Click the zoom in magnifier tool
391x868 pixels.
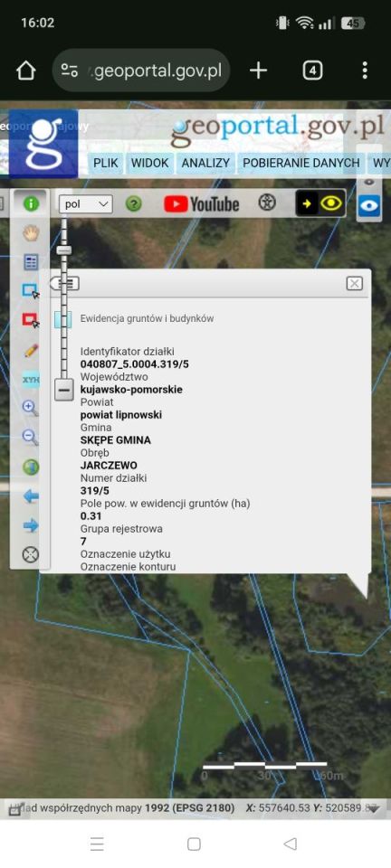[x=31, y=408]
